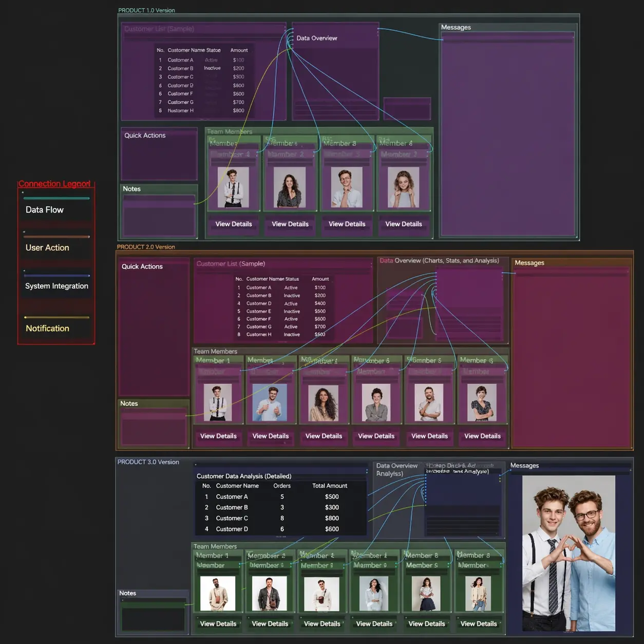Click Customer D orders value 6
Viewport: 644px width, 644px height.
coord(282,529)
